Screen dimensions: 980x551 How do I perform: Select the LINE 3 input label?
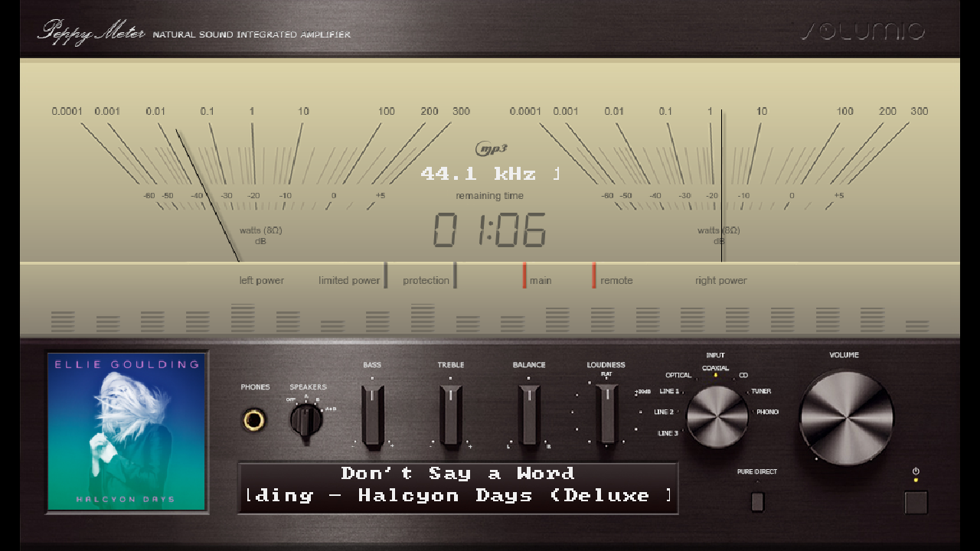tap(668, 433)
